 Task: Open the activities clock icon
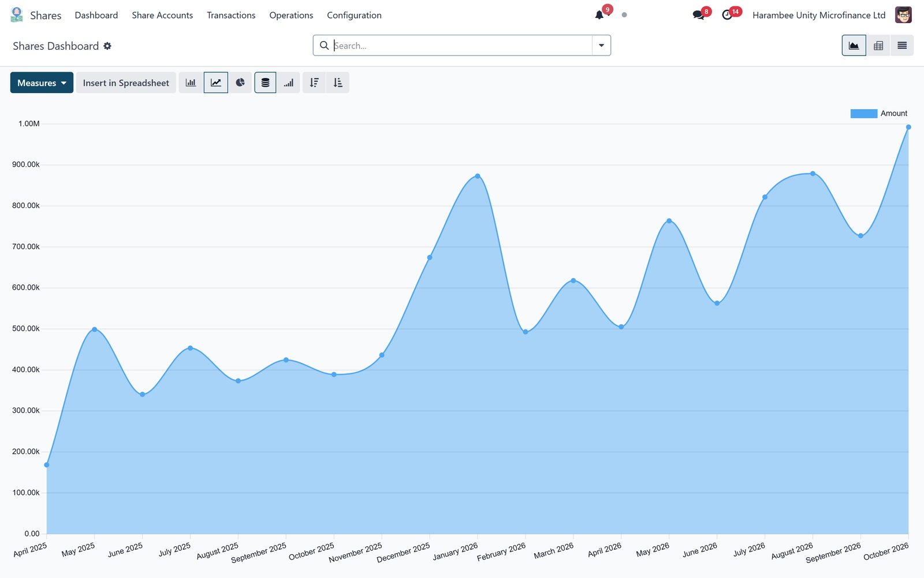click(727, 15)
